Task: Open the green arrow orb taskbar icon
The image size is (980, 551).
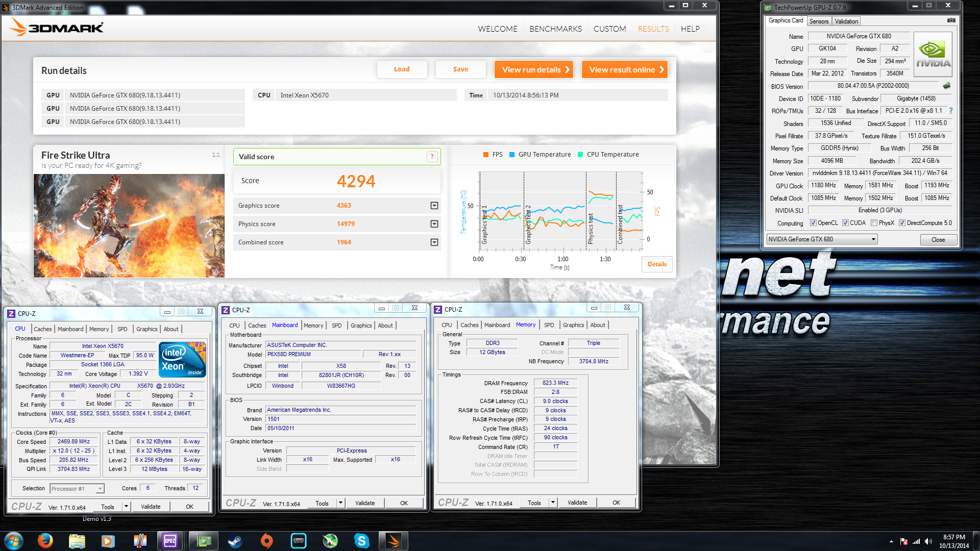Action: click(330, 541)
